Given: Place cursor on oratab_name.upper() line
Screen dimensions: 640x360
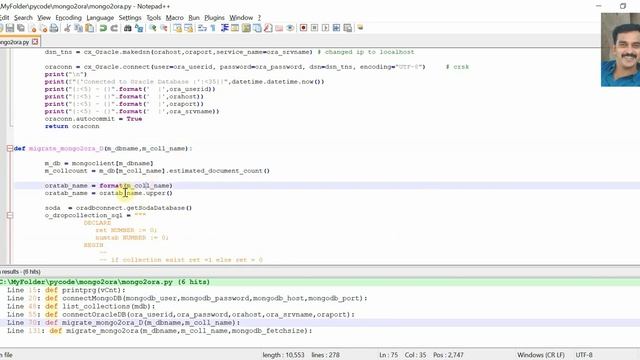Looking at the screenshot, I should coord(109,193).
